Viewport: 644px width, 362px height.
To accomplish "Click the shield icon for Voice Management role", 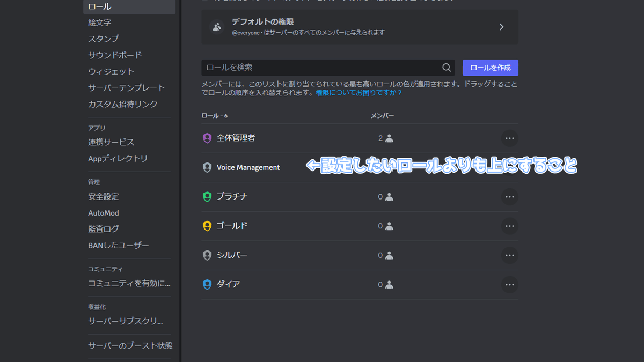I will coord(207,167).
